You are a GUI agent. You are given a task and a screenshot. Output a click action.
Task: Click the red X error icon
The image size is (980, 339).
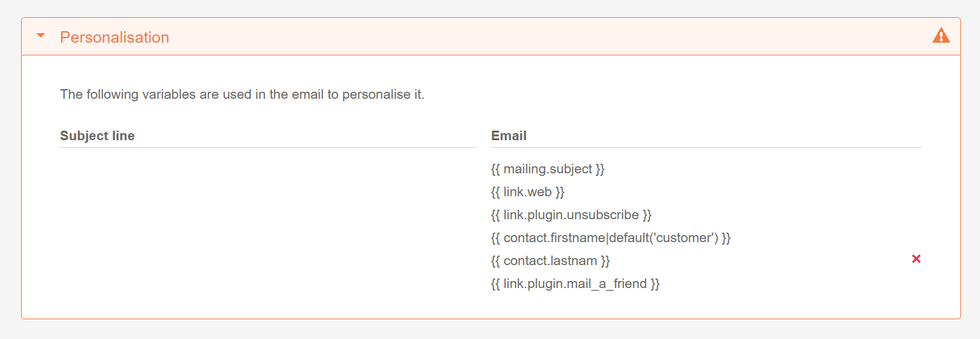pos(916,259)
